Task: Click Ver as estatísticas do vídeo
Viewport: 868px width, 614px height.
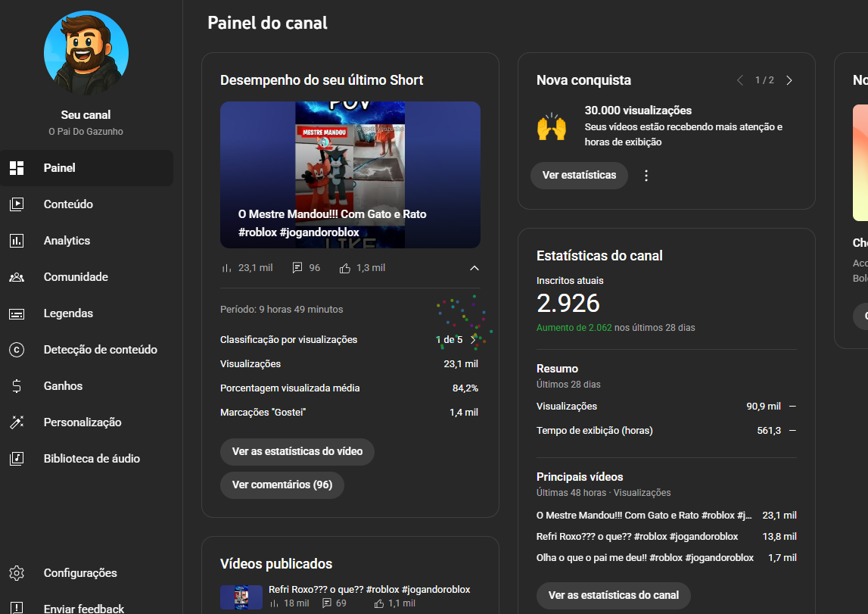Action: click(297, 452)
